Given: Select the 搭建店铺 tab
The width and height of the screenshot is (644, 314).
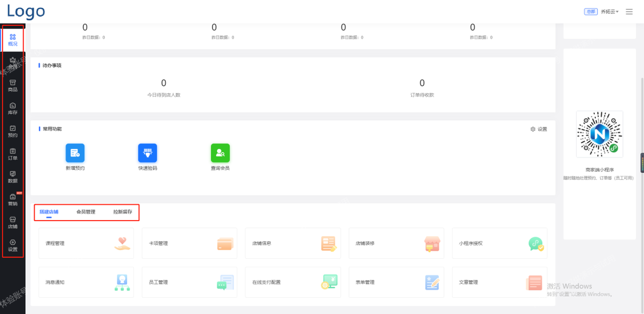Looking at the screenshot, I should pyautogui.click(x=49, y=212).
